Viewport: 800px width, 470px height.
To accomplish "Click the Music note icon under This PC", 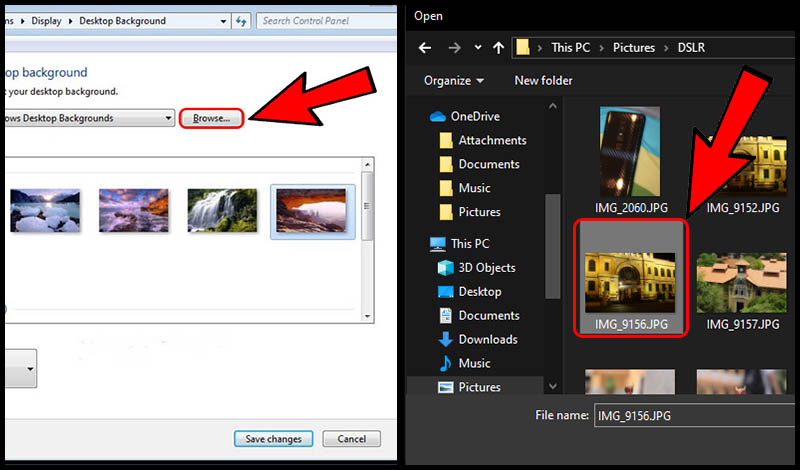I will point(445,363).
